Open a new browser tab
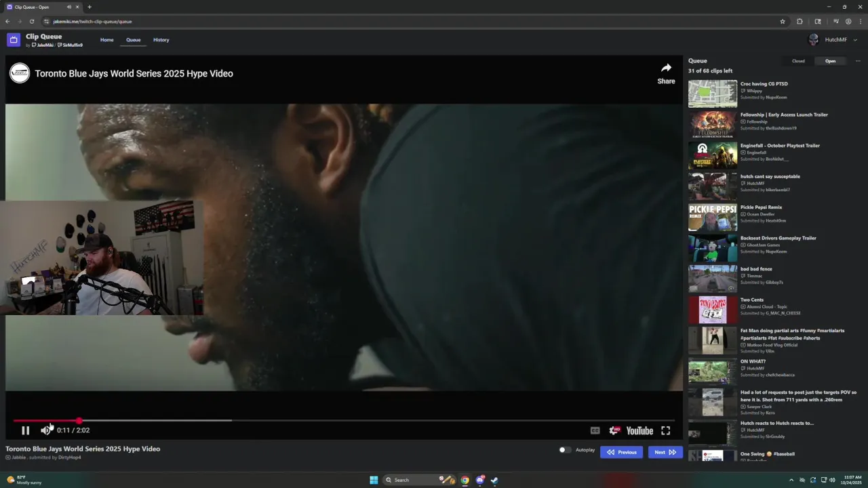 click(x=90, y=7)
